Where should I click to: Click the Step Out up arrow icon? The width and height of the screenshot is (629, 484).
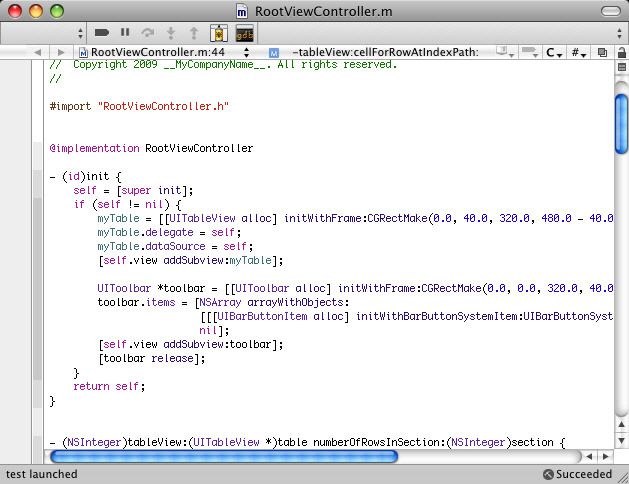194,33
